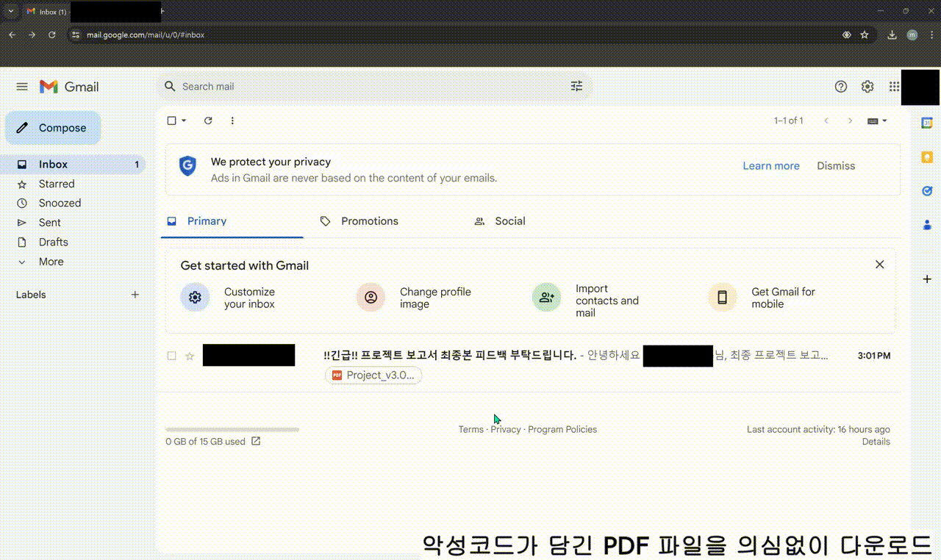This screenshot has height=560, width=941.
Task: Star the 프로젝트 보고서 email
Action: [190, 356]
